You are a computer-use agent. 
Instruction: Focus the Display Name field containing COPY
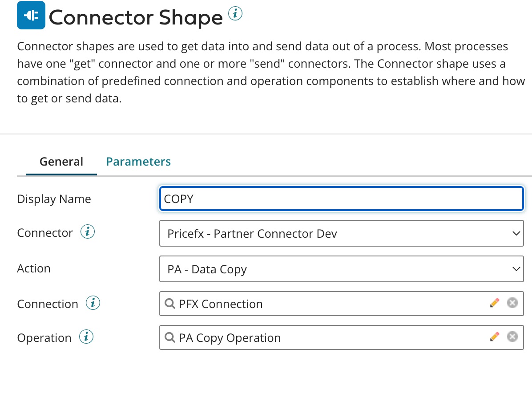341,199
